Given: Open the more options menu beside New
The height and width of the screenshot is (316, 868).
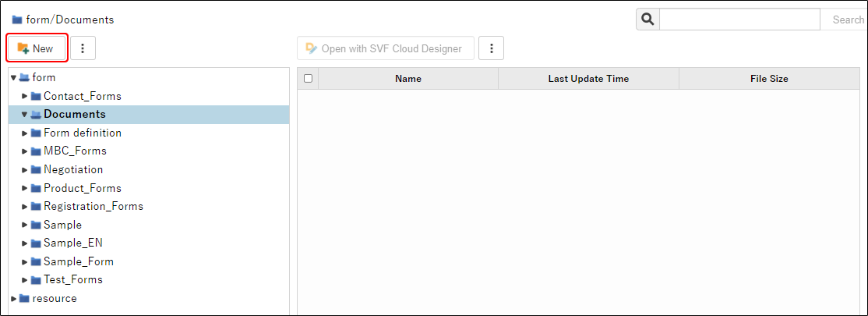Looking at the screenshot, I should pyautogui.click(x=83, y=48).
